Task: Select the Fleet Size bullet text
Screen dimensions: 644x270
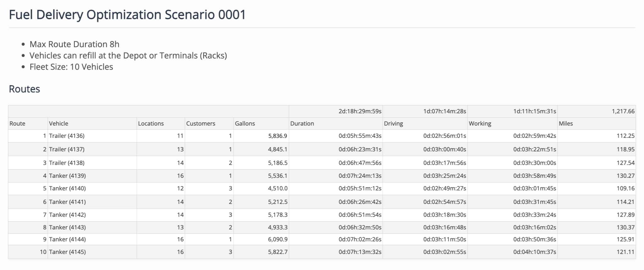Action: [x=71, y=67]
